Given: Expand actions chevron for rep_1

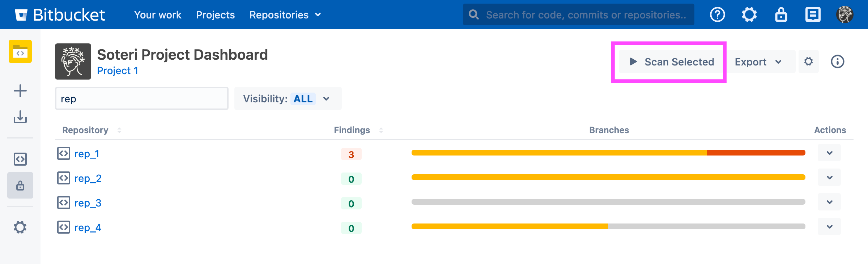Looking at the screenshot, I should tap(829, 153).
